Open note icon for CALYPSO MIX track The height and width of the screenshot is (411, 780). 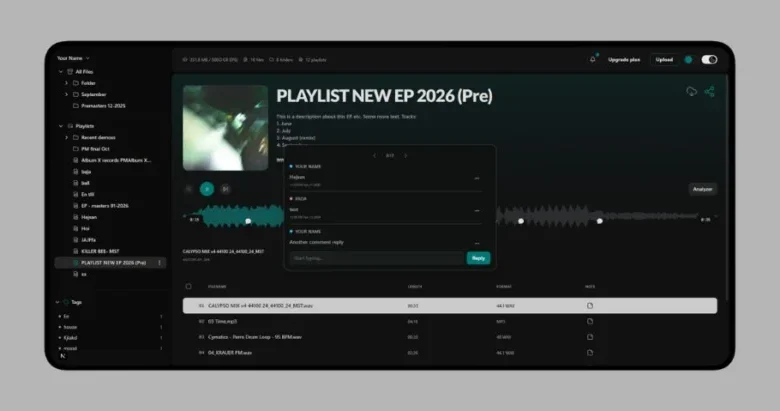point(590,305)
